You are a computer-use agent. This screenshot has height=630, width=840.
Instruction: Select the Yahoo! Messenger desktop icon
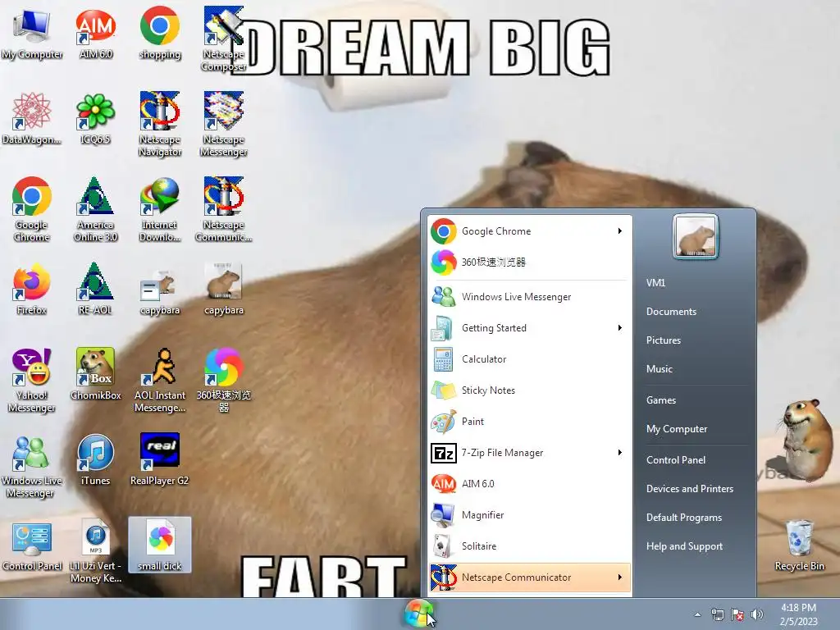coord(32,380)
